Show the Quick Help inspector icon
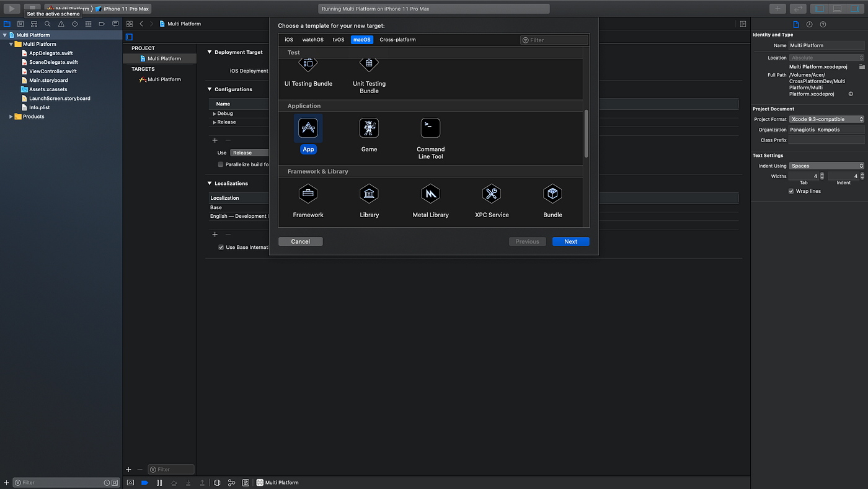Screen dimensions: 868x489 [x=823, y=24]
